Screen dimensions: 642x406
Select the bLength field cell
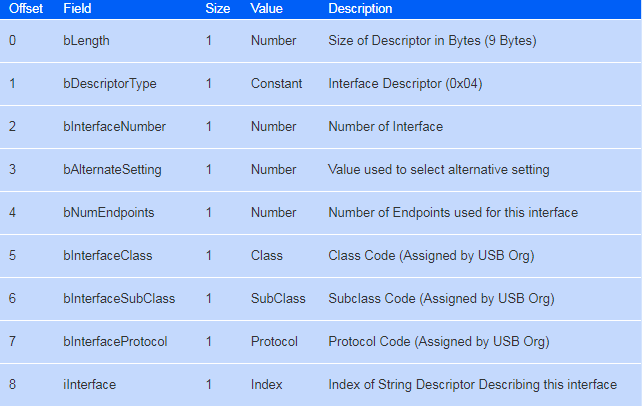tap(86, 41)
